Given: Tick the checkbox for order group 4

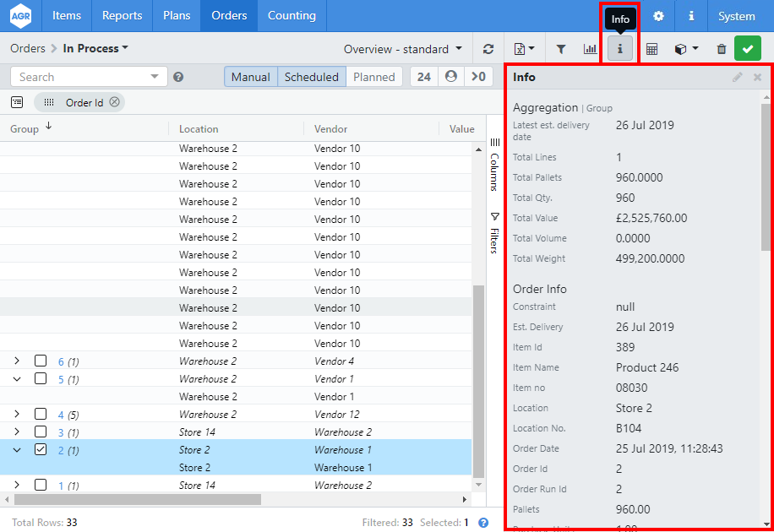Looking at the screenshot, I should [x=41, y=415].
